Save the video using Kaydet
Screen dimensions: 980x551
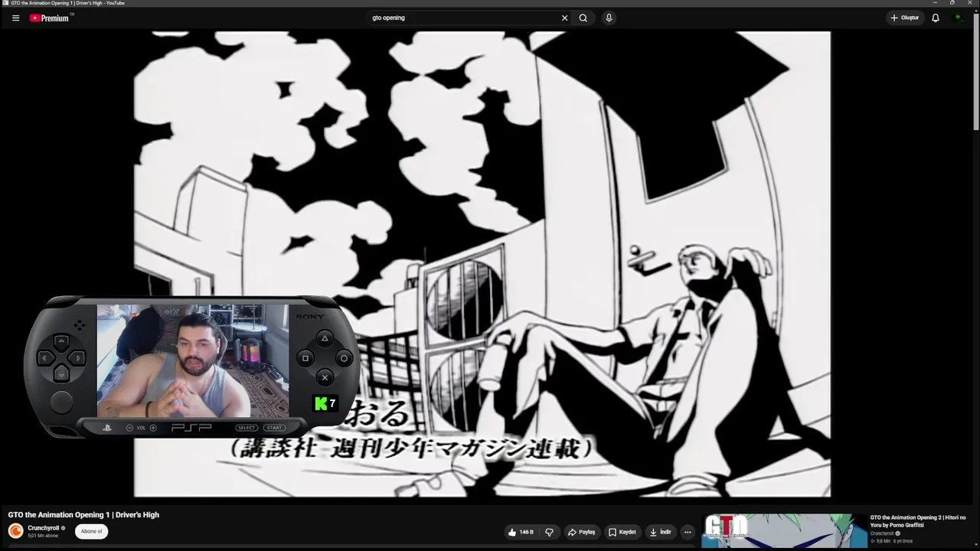[622, 532]
